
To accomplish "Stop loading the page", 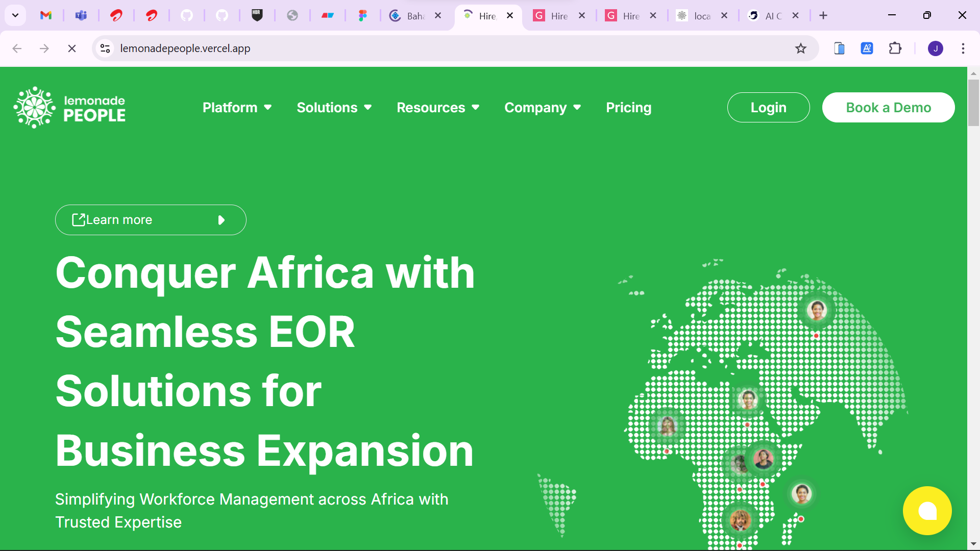I will pyautogui.click(x=72, y=48).
